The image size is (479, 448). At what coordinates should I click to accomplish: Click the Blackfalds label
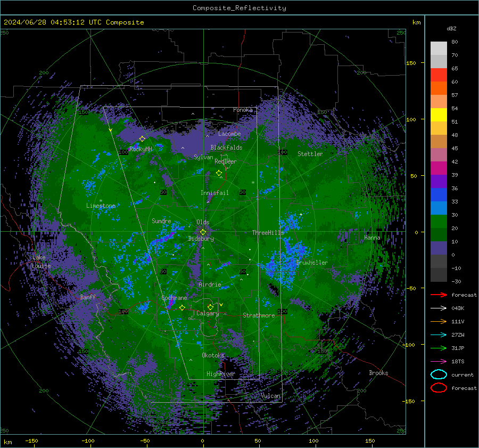coord(226,148)
